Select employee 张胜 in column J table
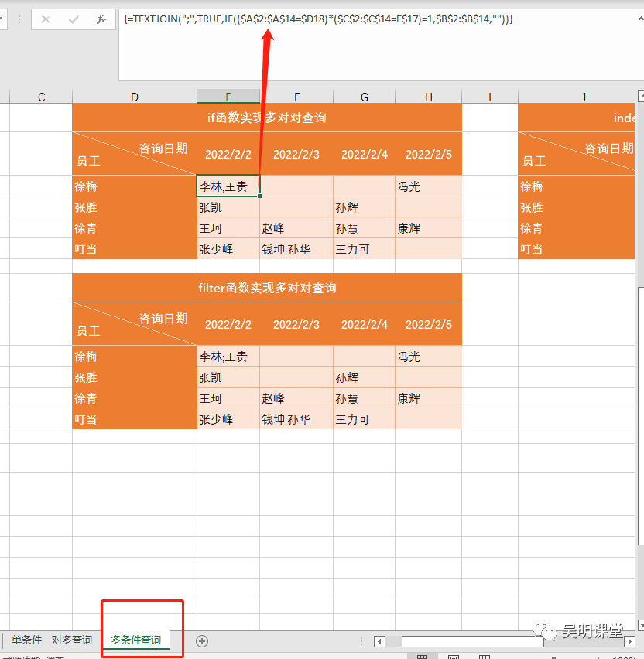 click(577, 207)
